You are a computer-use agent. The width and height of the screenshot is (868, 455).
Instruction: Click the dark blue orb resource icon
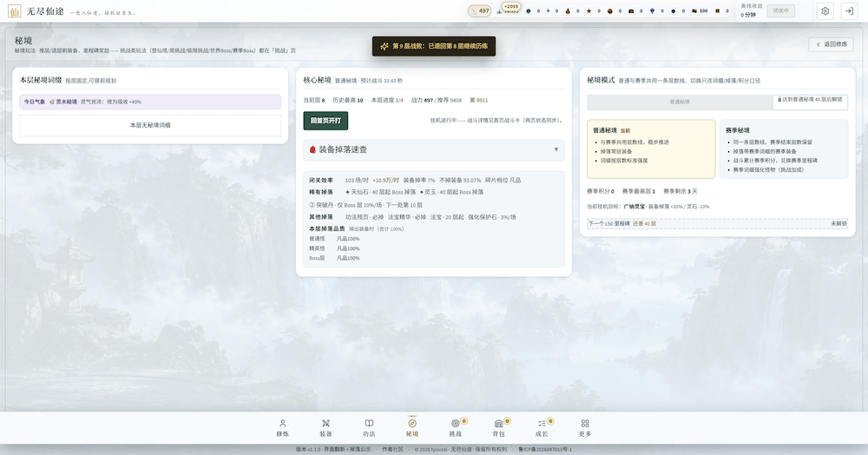point(674,11)
